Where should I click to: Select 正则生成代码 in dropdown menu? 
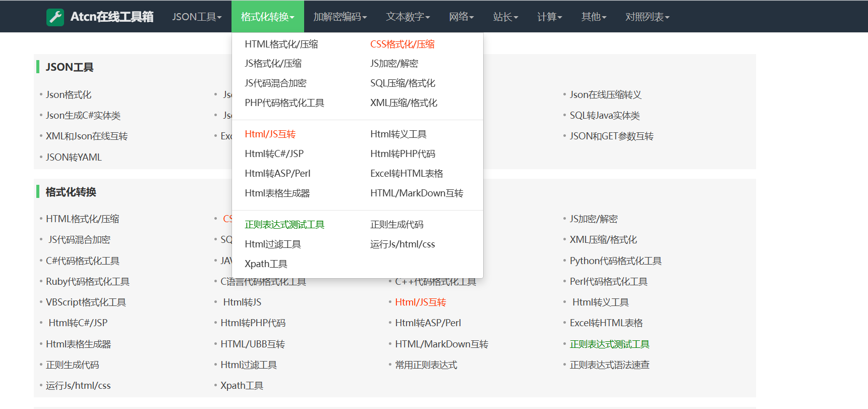[x=397, y=224]
